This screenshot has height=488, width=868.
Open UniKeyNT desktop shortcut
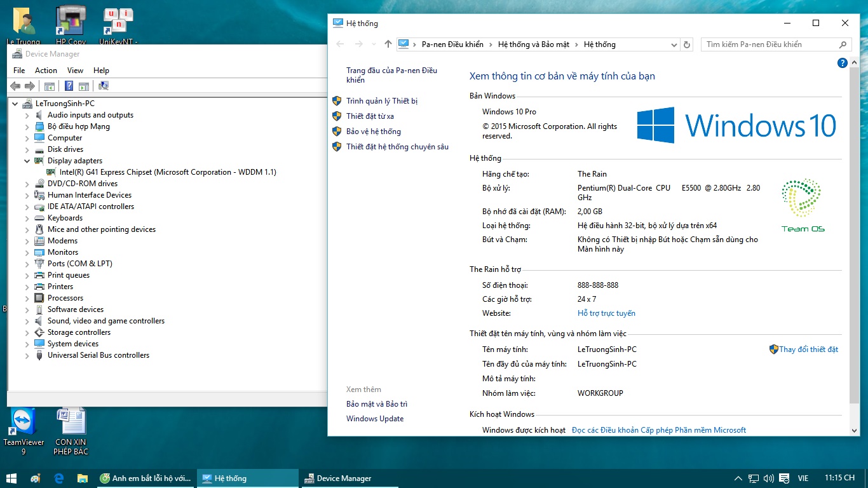coord(118,26)
